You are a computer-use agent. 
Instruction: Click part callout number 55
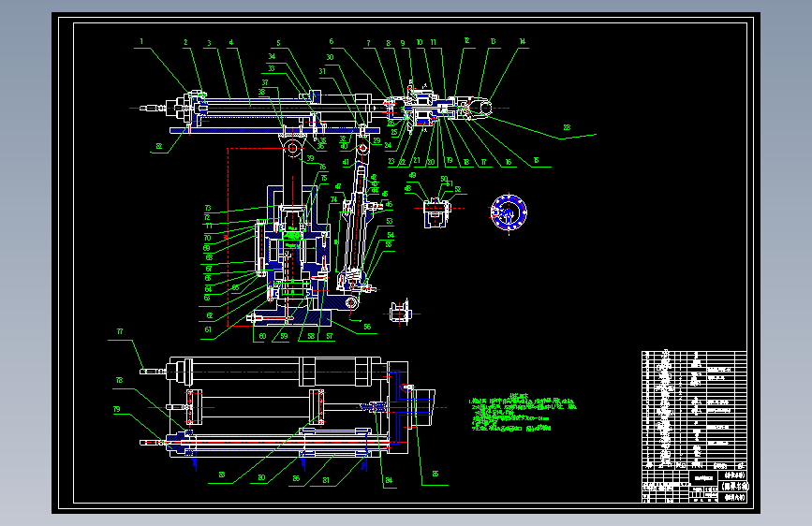click(x=389, y=244)
